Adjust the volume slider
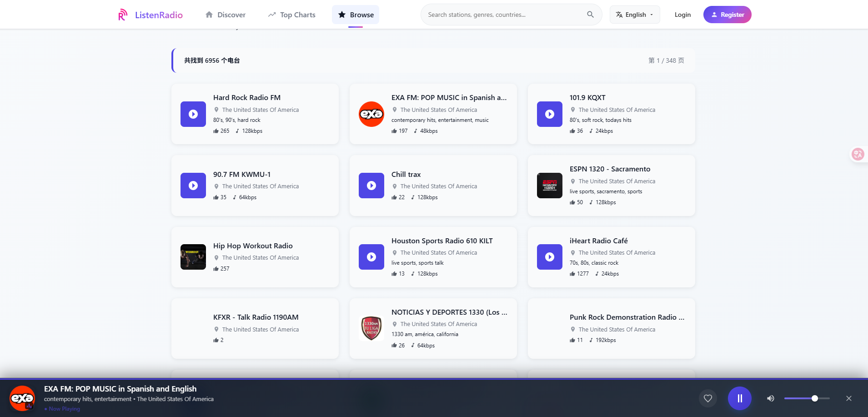The height and width of the screenshot is (417, 868). coord(807,398)
